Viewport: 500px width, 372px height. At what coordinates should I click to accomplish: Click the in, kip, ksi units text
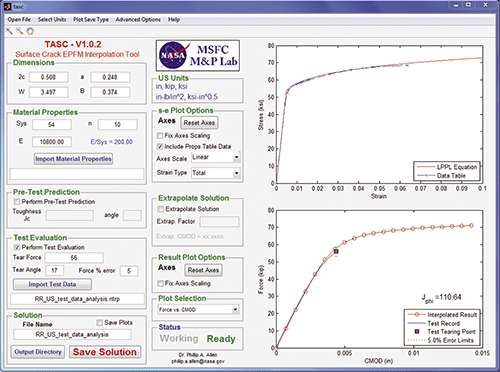172,86
